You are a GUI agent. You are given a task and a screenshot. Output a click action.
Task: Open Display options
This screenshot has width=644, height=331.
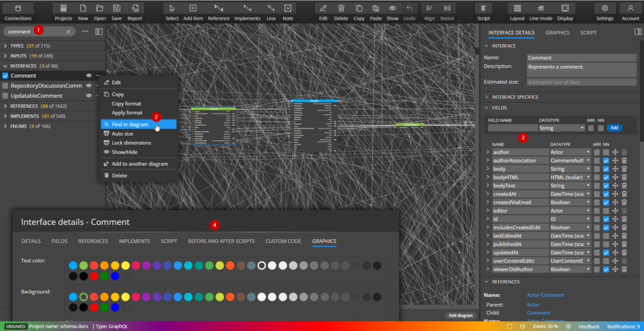click(565, 13)
